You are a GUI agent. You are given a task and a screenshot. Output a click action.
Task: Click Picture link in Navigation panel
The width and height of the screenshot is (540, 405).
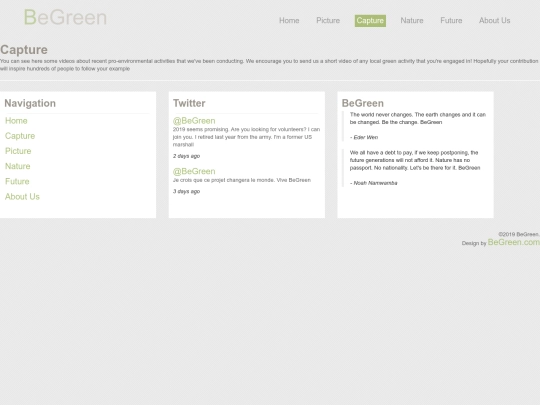18,151
